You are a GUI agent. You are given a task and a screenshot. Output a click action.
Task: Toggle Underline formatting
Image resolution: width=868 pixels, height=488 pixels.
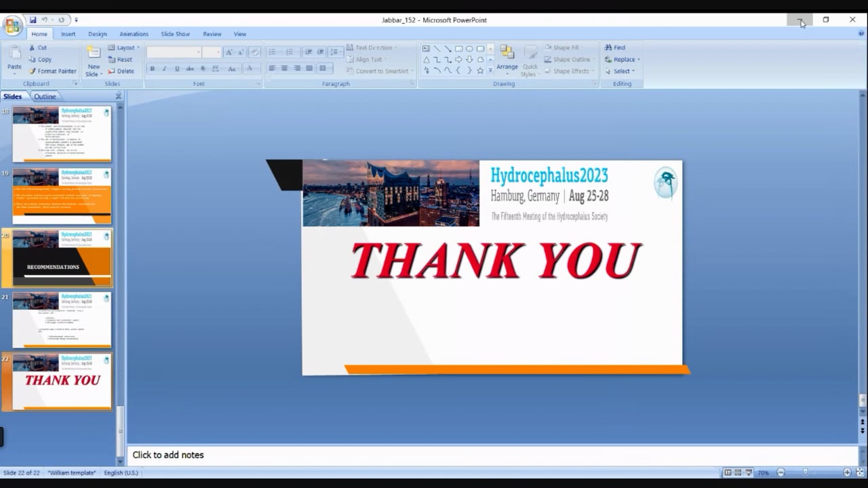click(177, 68)
